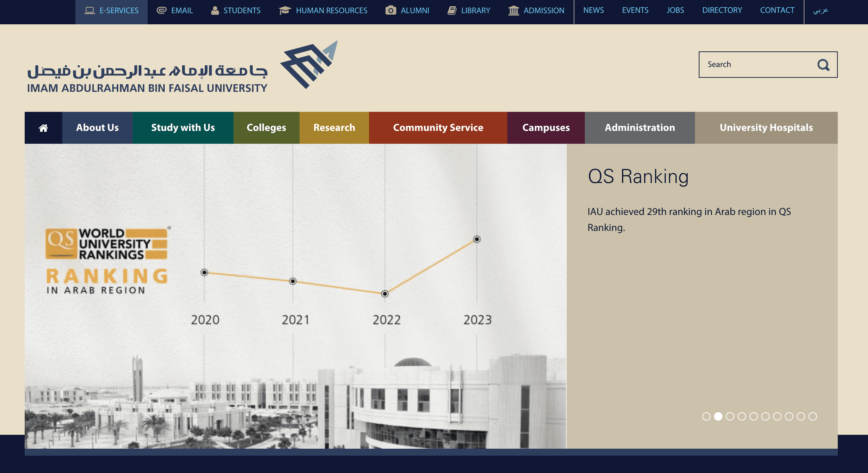Click the E-Services laptop icon
This screenshot has height=473, width=868.
90,10
